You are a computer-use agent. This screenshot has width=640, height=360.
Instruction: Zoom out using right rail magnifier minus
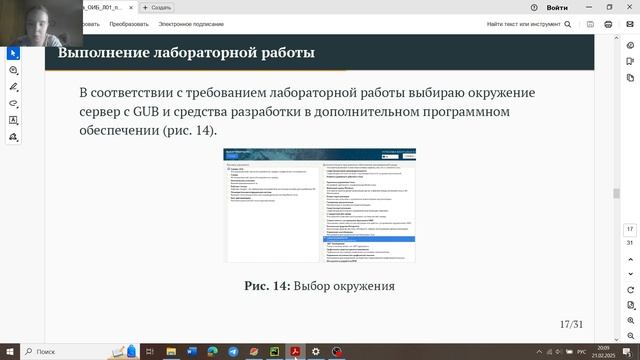click(x=630, y=336)
